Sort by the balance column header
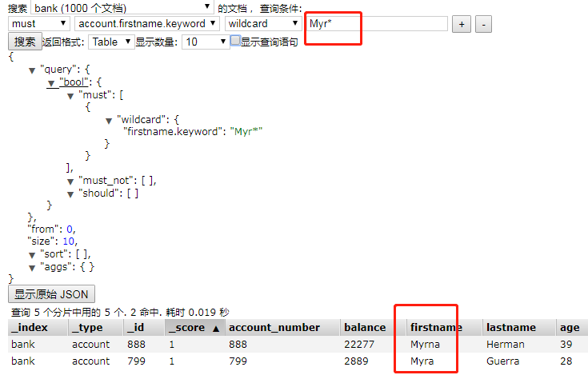 pos(373,328)
